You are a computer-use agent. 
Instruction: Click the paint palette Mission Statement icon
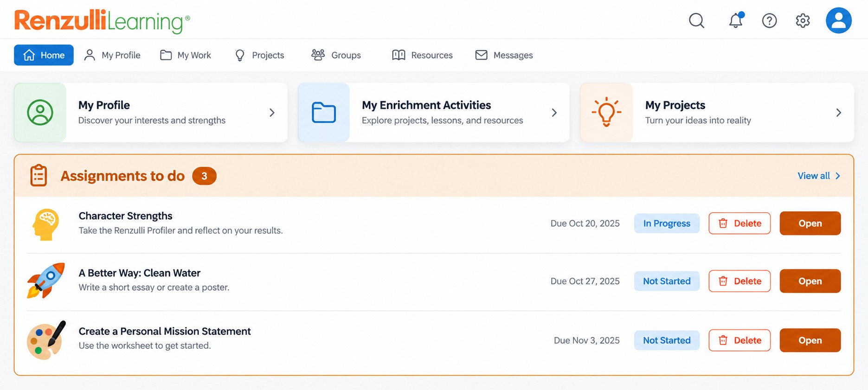pyautogui.click(x=46, y=340)
